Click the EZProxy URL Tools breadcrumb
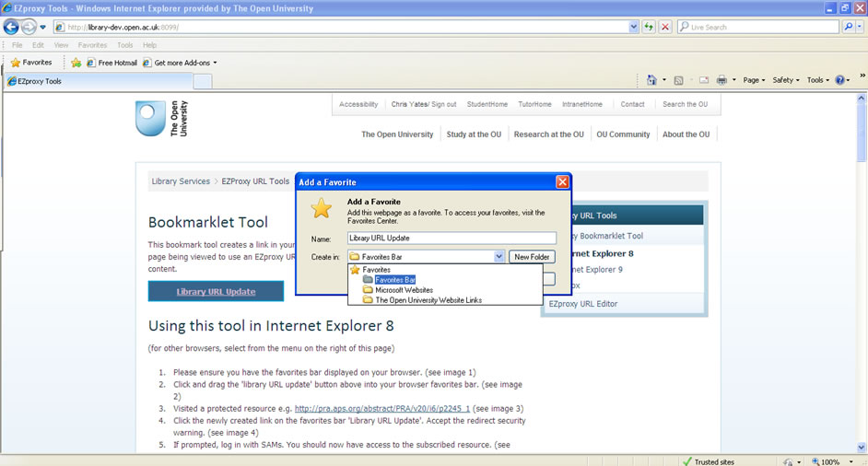The height and width of the screenshot is (466, 868). (x=255, y=181)
